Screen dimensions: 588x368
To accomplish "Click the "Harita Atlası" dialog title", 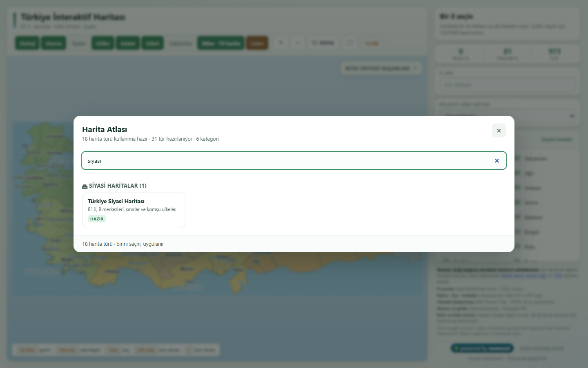I will (x=105, y=129).
